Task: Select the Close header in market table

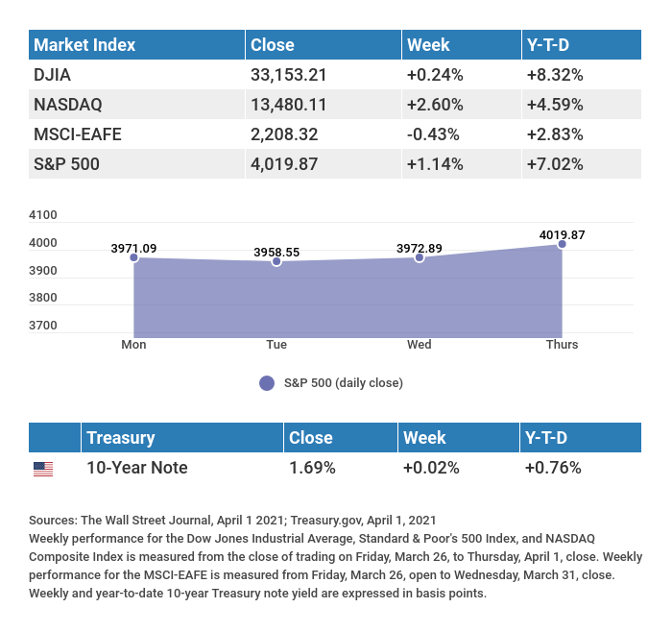Action: [x=272, y=45]
